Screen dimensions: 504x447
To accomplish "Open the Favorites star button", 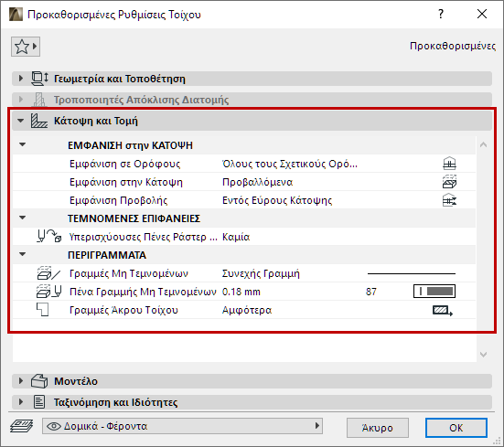I will click(26, 47).
